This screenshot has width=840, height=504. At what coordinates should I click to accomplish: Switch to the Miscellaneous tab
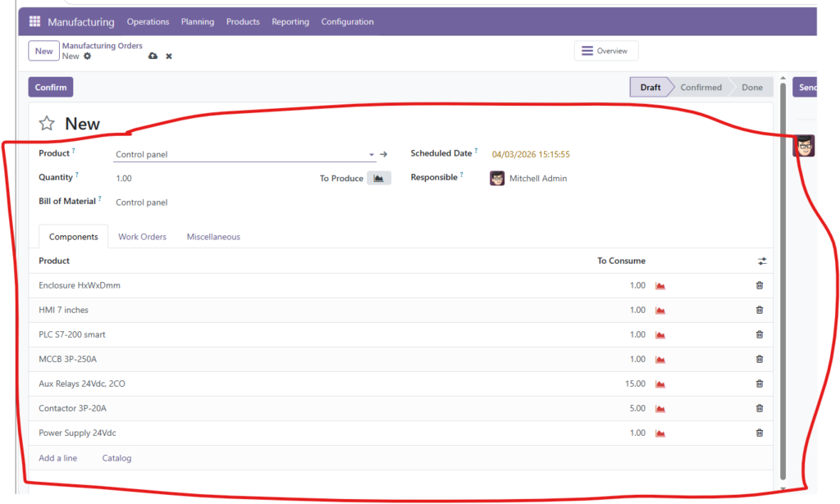(x=213, y=237)
